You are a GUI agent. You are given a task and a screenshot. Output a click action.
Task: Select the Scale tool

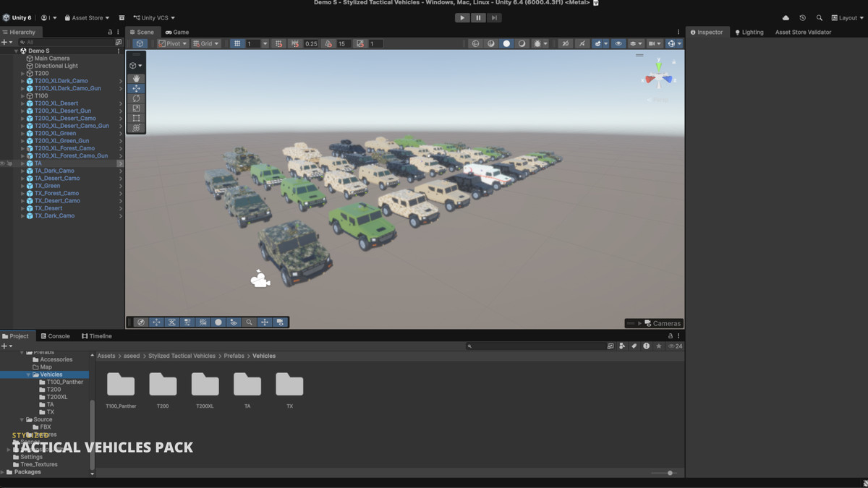(x=136, y=108)
